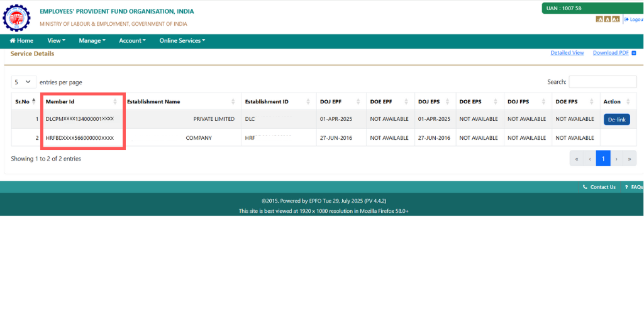Sort table by DOE EPS column
Screen dimensions: 644x318
point(480,101)
